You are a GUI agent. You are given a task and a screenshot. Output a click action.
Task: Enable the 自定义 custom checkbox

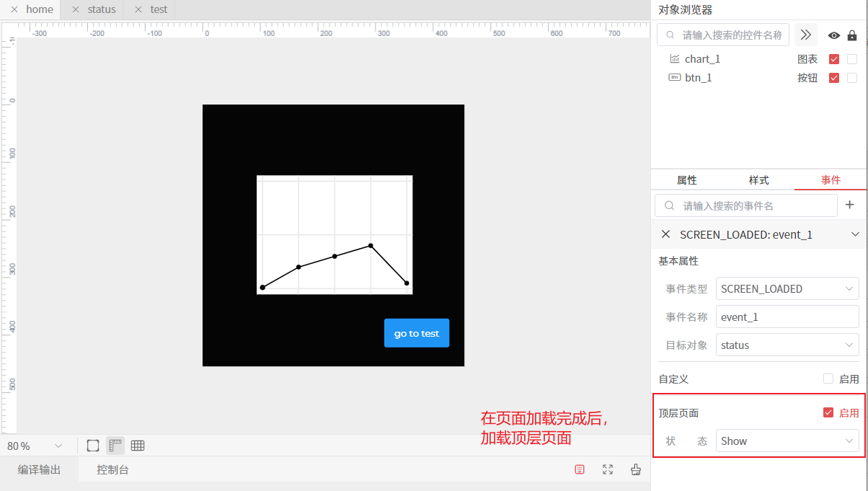click(x=828, y=379)
